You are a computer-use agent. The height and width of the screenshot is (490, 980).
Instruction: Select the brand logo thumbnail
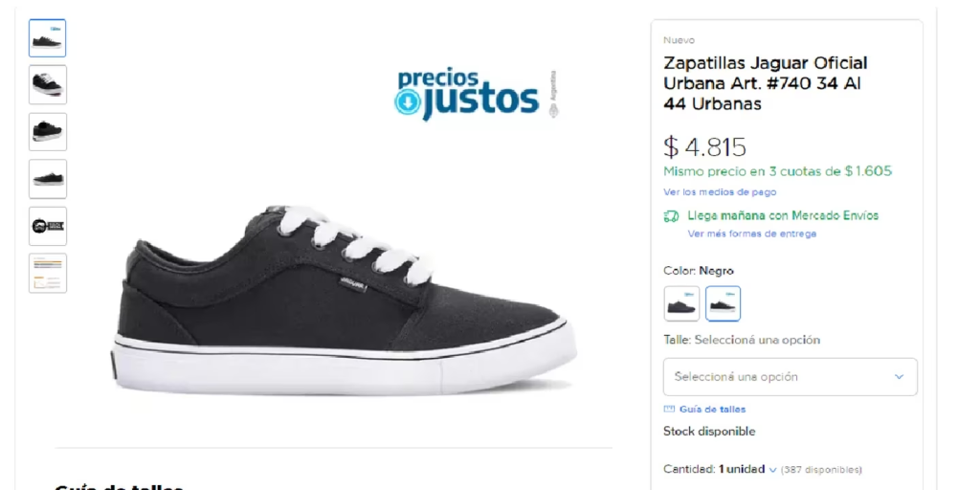tap(48, 226)
